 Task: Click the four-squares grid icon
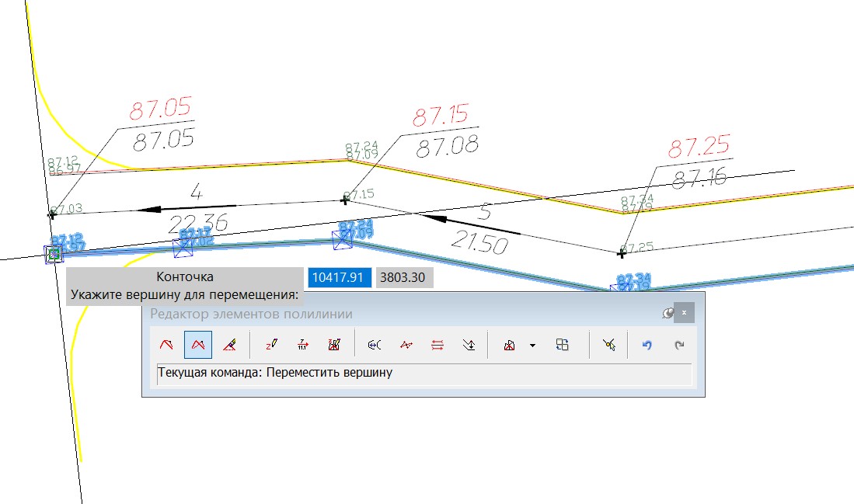click(x=563, y=344)
